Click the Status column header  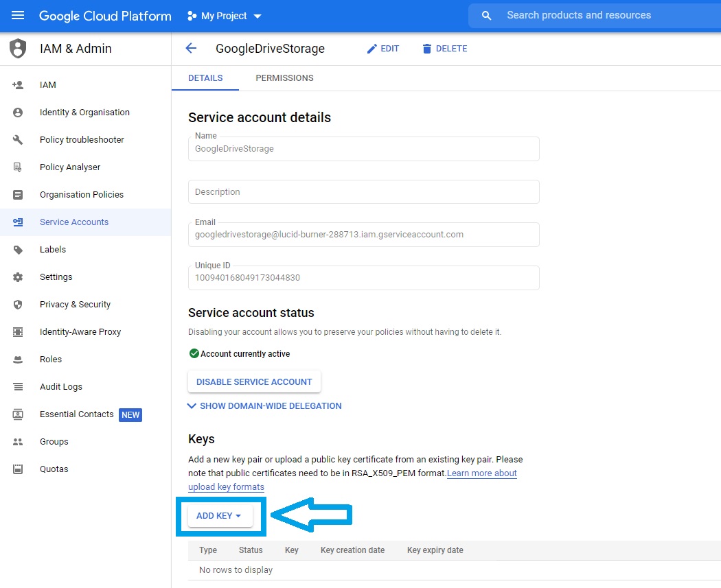click(x=251, y=550)
